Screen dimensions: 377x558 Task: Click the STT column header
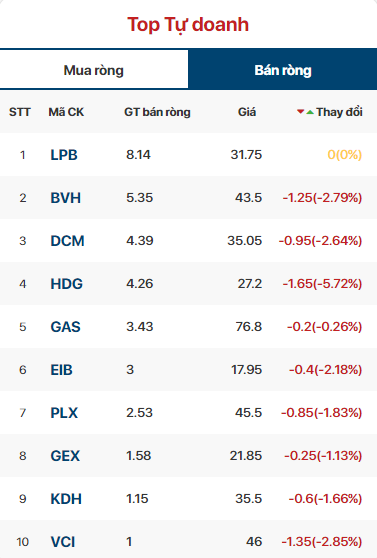[x=20, y=112]
